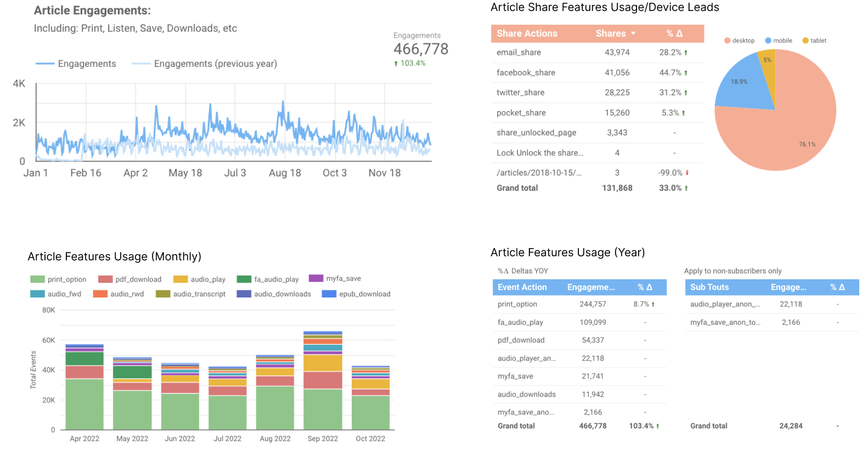
Task: Click the facebook_share row label
Action: pyautogui.click(x=526, y=72)
